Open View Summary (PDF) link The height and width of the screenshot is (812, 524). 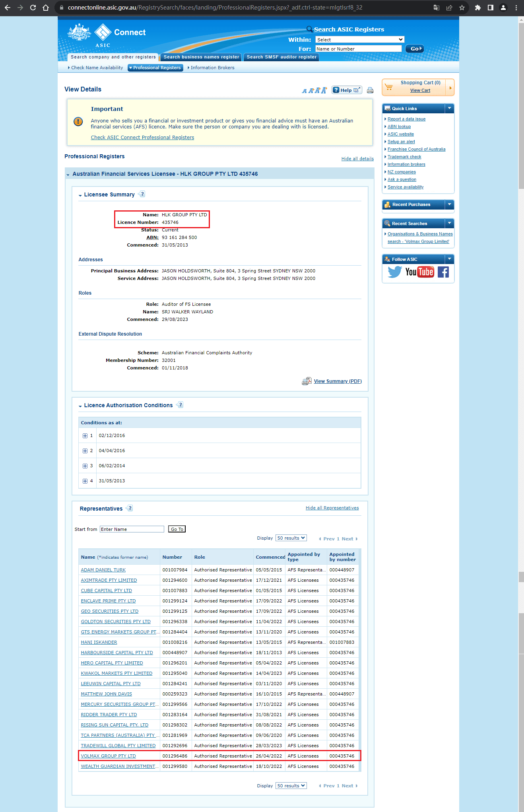(x=338, y=381)
